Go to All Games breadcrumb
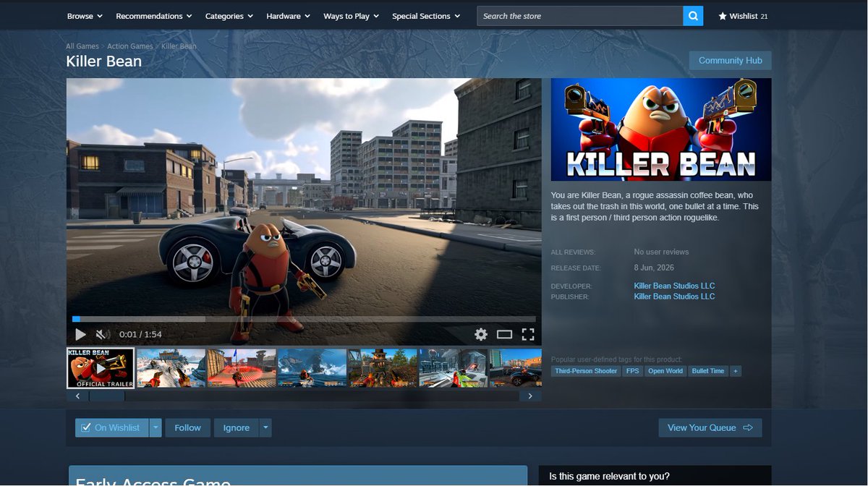The height and width of the screenshot is (486, 868). (82, 46)
